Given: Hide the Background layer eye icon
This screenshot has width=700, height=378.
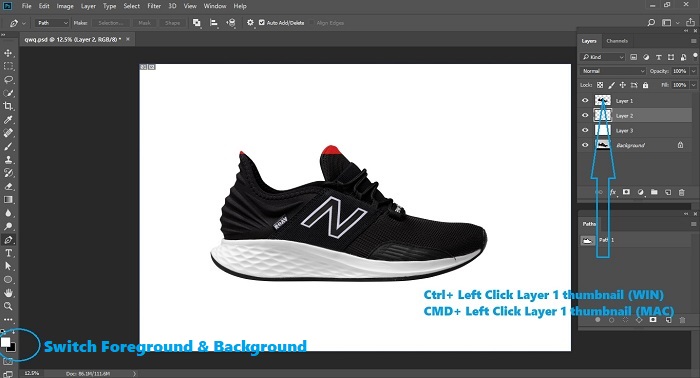Looking at the screenshot, I should (585, 145).
